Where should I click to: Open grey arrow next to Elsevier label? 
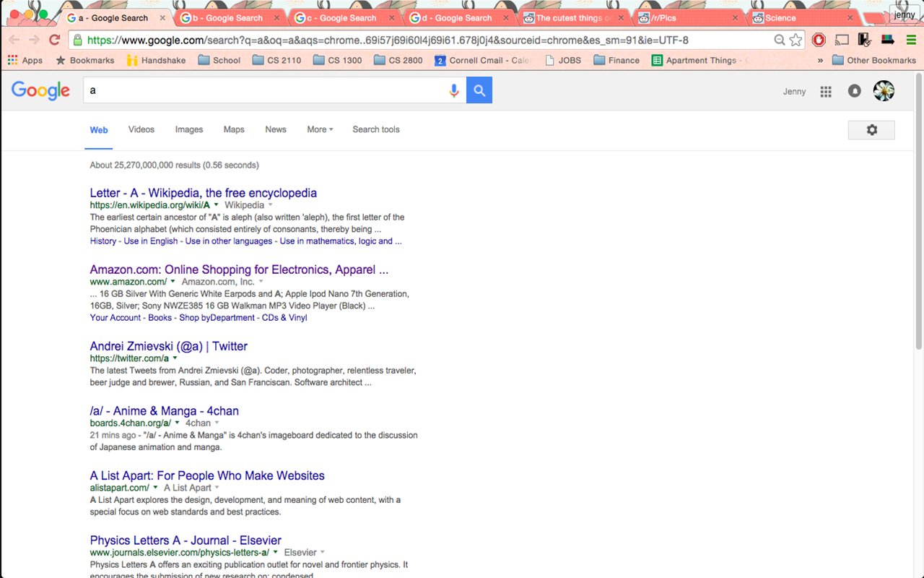pos(323,553)
